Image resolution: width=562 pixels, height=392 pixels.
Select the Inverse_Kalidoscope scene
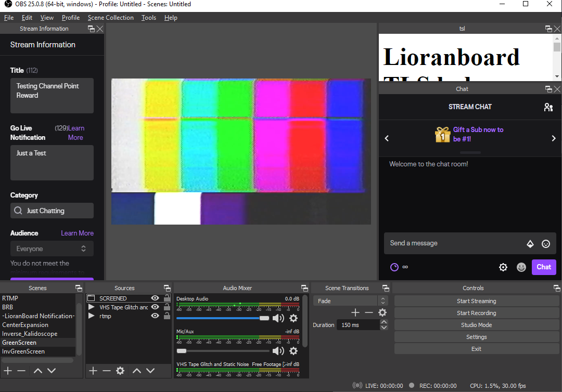click(38, 334)
